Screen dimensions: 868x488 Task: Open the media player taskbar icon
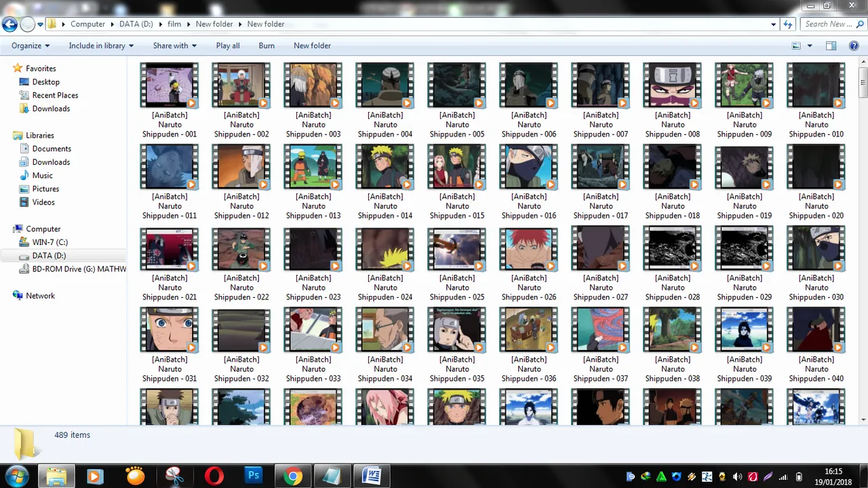coord(95,476)
